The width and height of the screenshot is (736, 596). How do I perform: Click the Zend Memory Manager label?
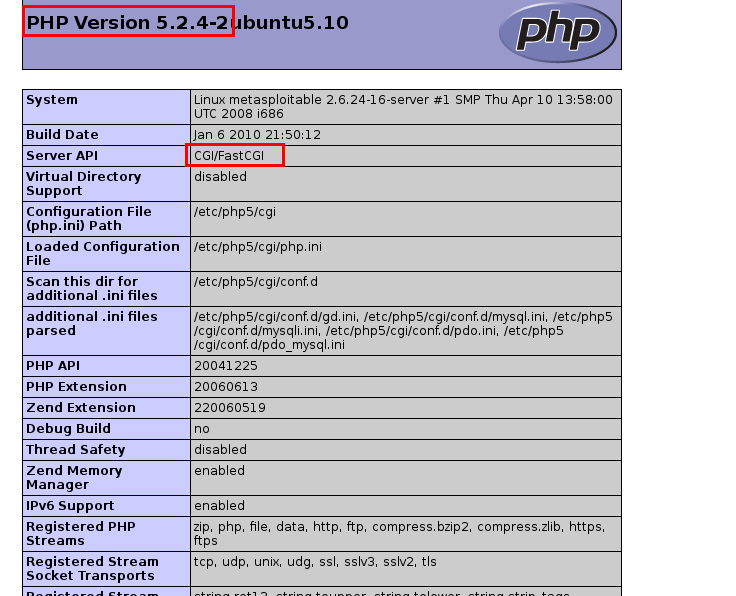tap(74, 477)
